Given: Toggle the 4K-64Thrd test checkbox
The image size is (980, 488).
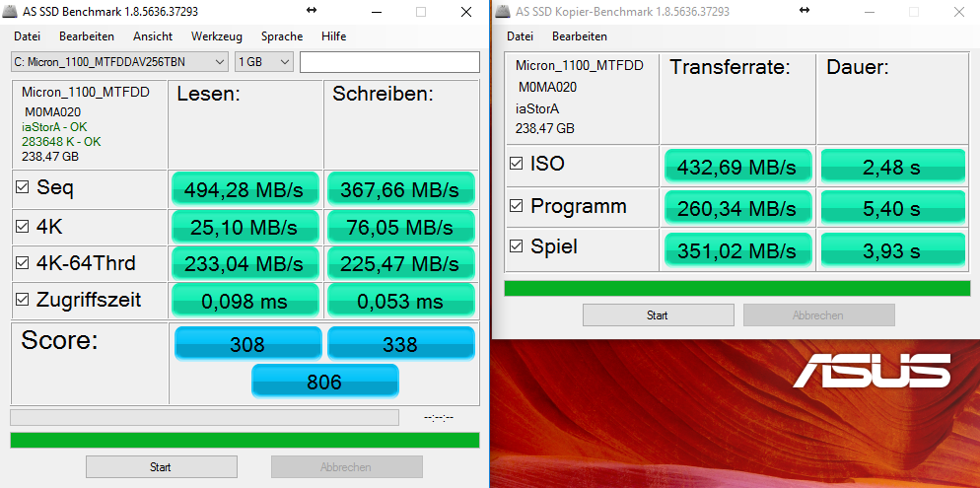Looking at the screenshot, I should 22,263.
